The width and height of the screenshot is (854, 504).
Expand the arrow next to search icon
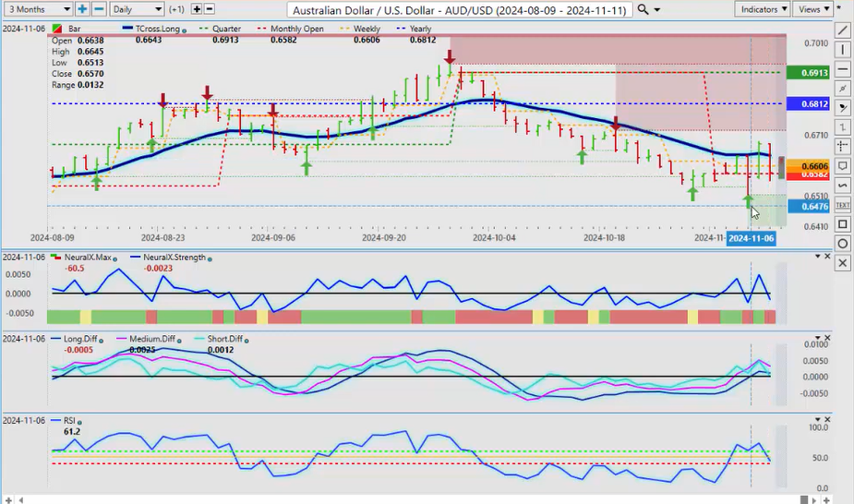pos(656,9)
